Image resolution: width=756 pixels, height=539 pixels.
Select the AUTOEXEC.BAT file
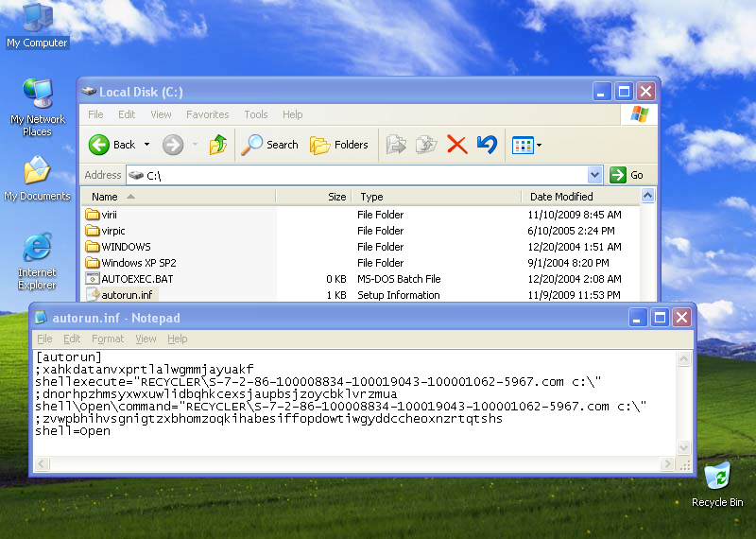[x=137, y=279]
